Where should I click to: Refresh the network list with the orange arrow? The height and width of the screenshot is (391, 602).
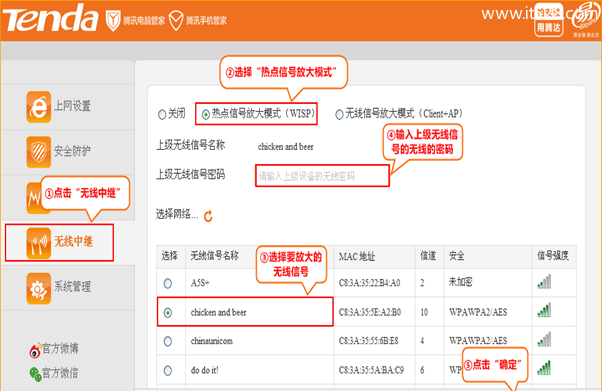[x=208, y=216]
